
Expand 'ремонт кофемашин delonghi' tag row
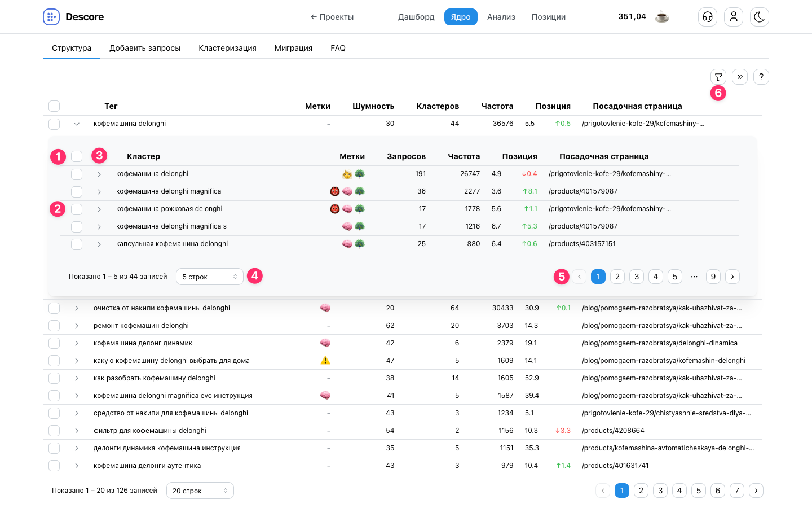(x=77, y=326)
